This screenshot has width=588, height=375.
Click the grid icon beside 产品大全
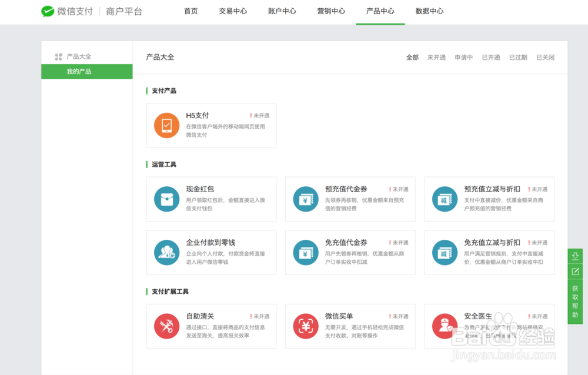58,56
